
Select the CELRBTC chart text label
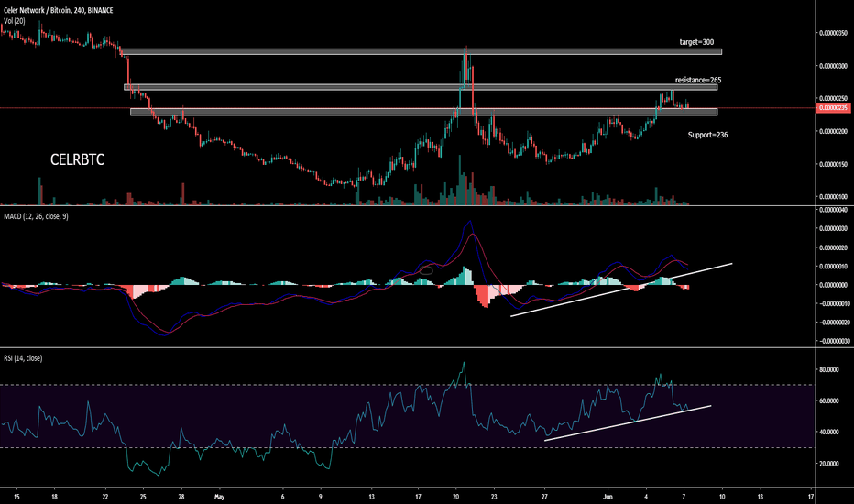pyautogui.click(x=77, y=159)
